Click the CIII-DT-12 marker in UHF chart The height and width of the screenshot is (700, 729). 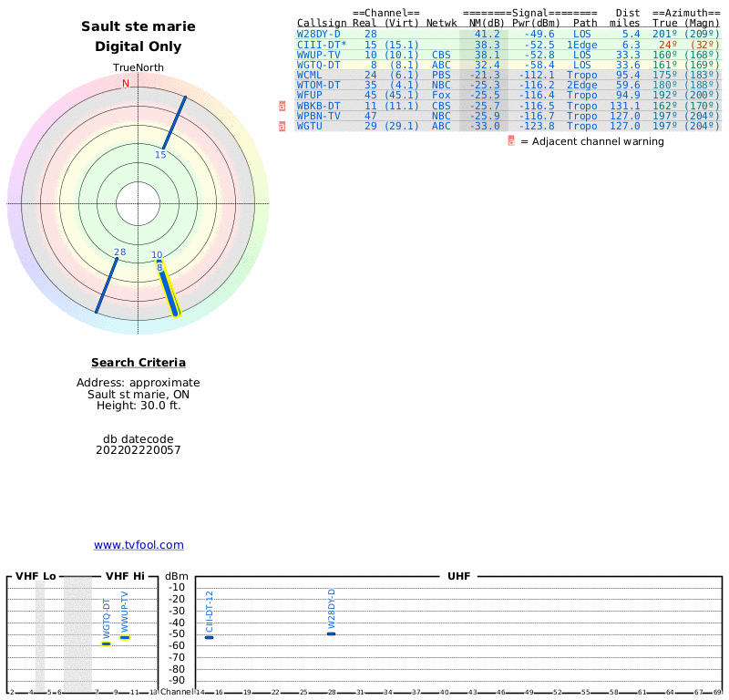tap(209, 636)
